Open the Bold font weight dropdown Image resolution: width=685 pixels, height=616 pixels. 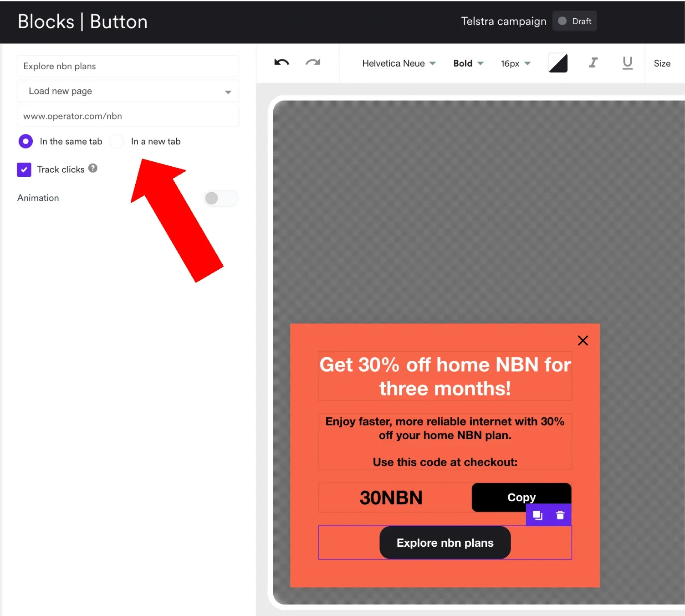tap(468, 63)
